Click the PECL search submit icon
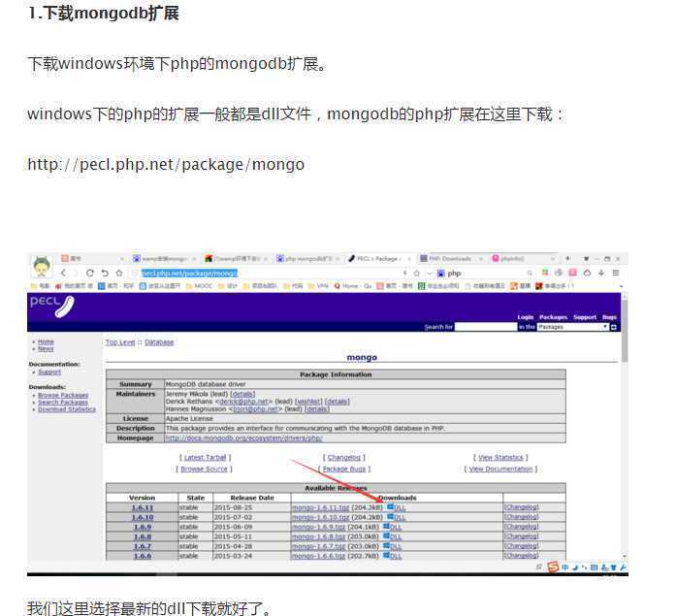This screenshot has height=616, width=677. pyautogui.click(x=614, y=327)
